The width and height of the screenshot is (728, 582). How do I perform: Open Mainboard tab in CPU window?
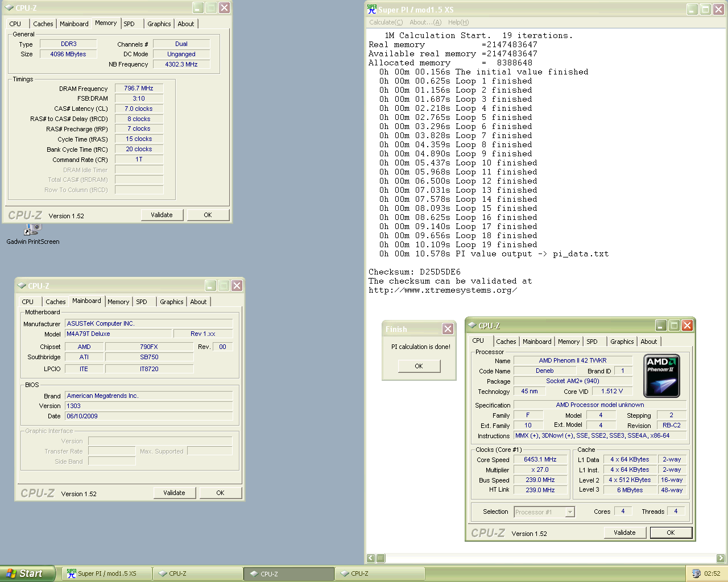(x=537, y=342)
